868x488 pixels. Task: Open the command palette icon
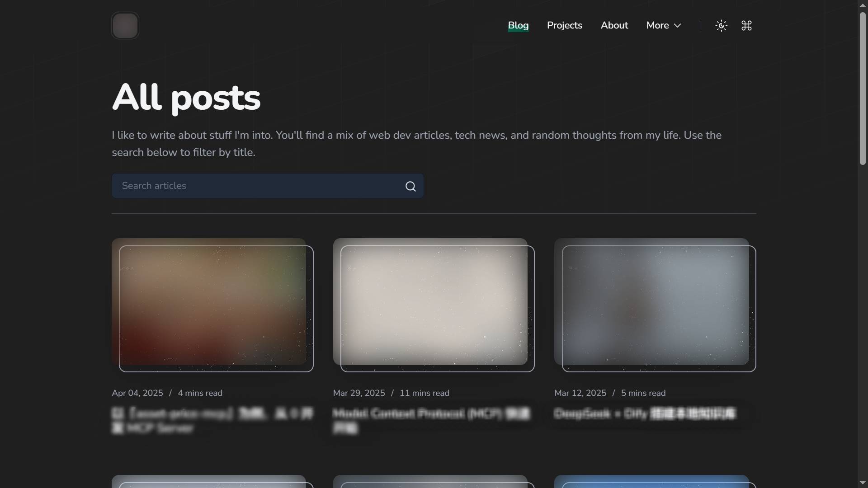(x=747, y=26)
